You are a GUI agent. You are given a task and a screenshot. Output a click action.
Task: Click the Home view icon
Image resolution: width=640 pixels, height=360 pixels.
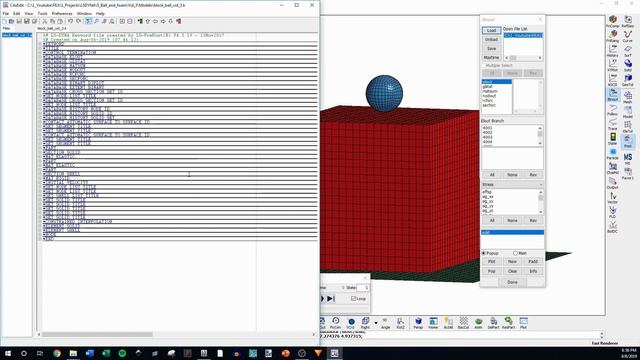pos(433,323)
